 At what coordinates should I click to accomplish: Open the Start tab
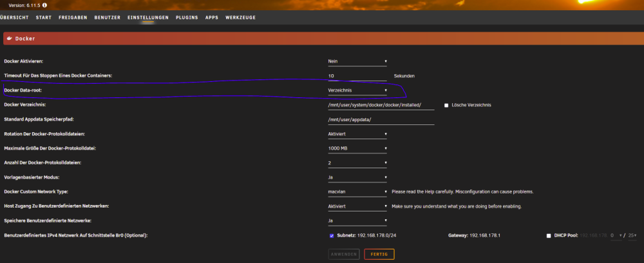tap(44, 17)
